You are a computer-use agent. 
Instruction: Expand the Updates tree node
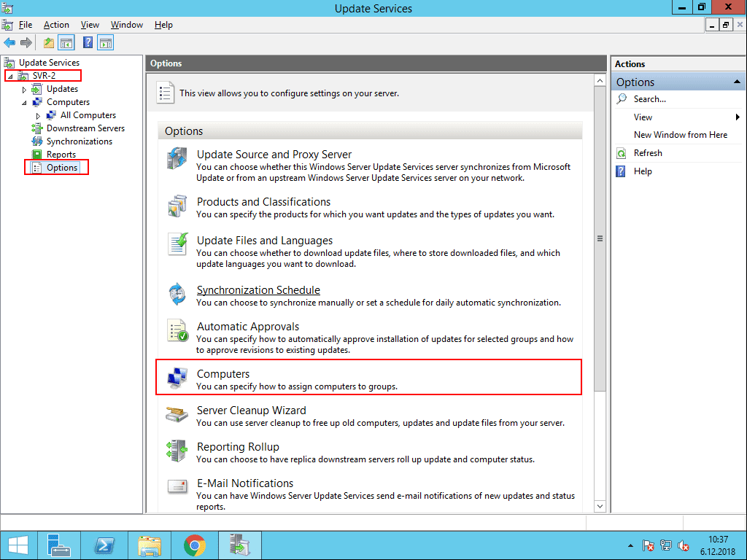23,88
